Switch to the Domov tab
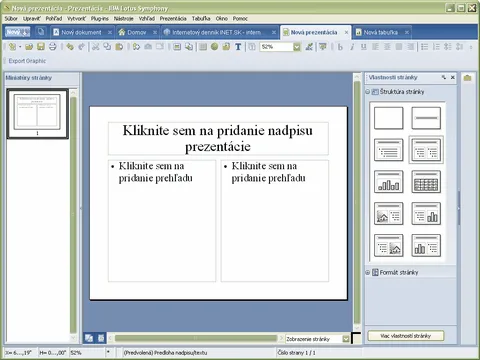This screenshot has width=480, height=360. tap(137, 32)
